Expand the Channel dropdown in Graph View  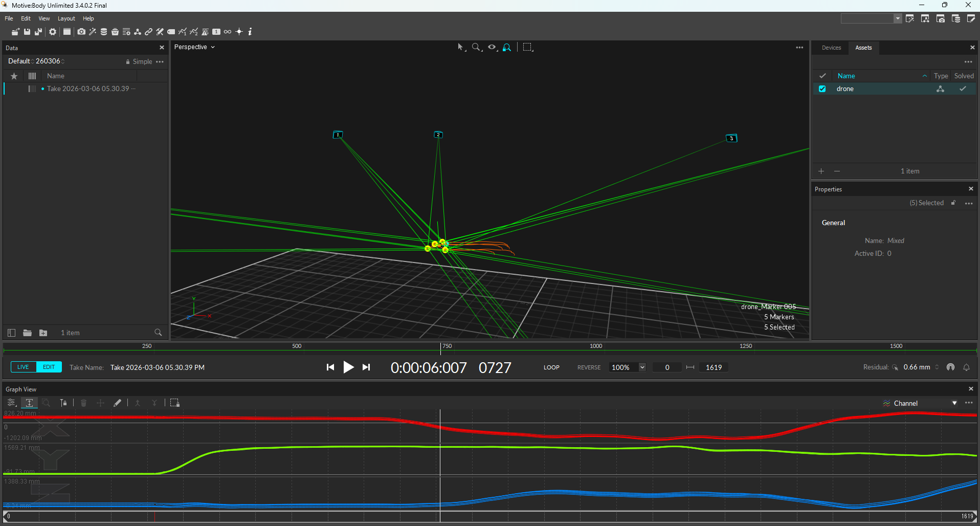954,403
